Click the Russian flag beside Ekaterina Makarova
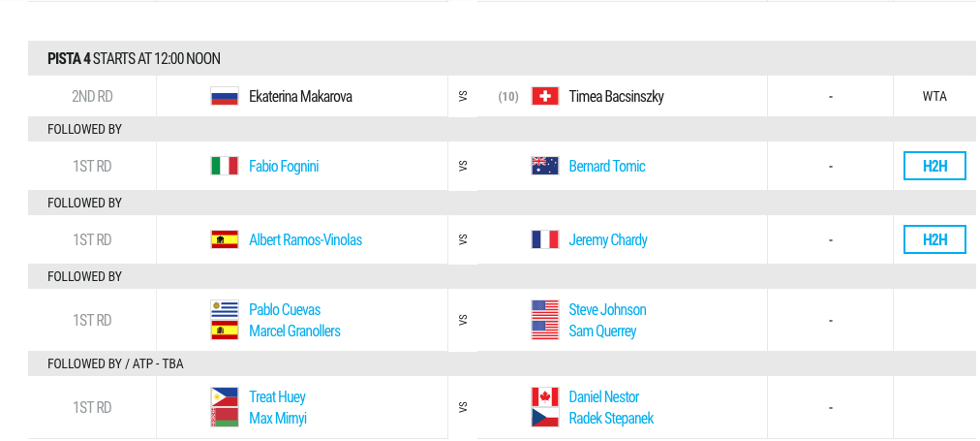This screenshot has height=441, width=980. [225, 96]
